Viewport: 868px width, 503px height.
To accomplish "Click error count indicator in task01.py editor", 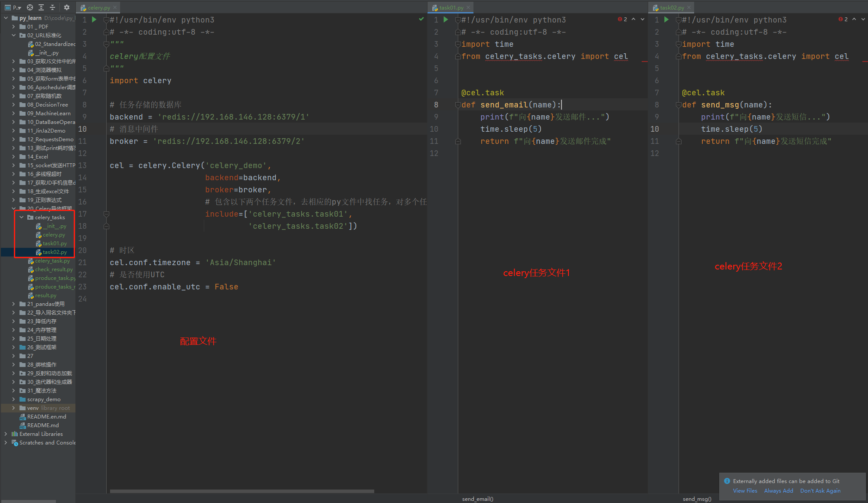I will (623, 19).
